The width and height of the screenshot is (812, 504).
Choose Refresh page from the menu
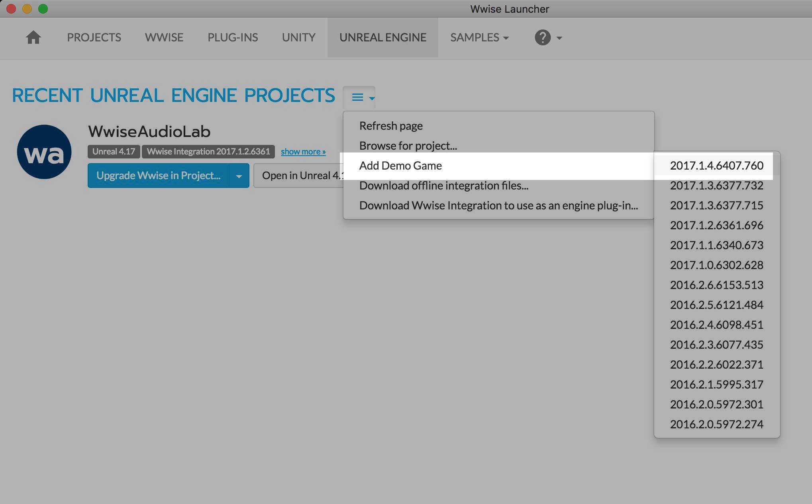coord(391,126)
